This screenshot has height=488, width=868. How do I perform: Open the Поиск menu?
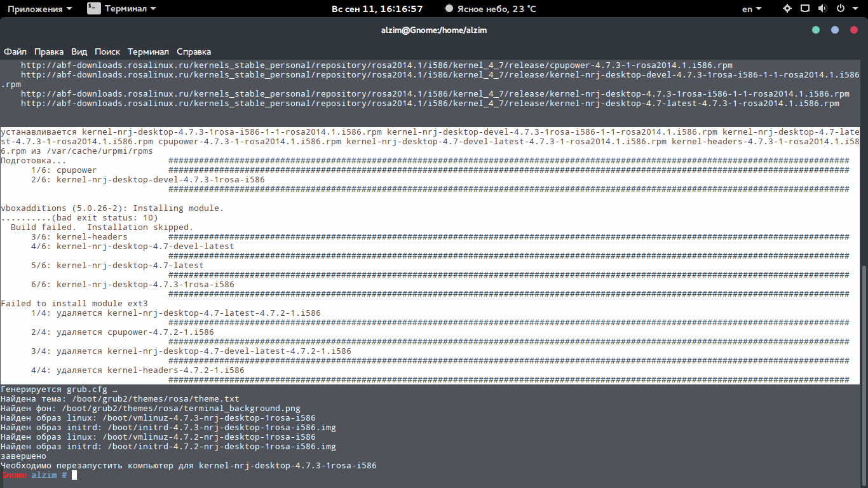107,52
